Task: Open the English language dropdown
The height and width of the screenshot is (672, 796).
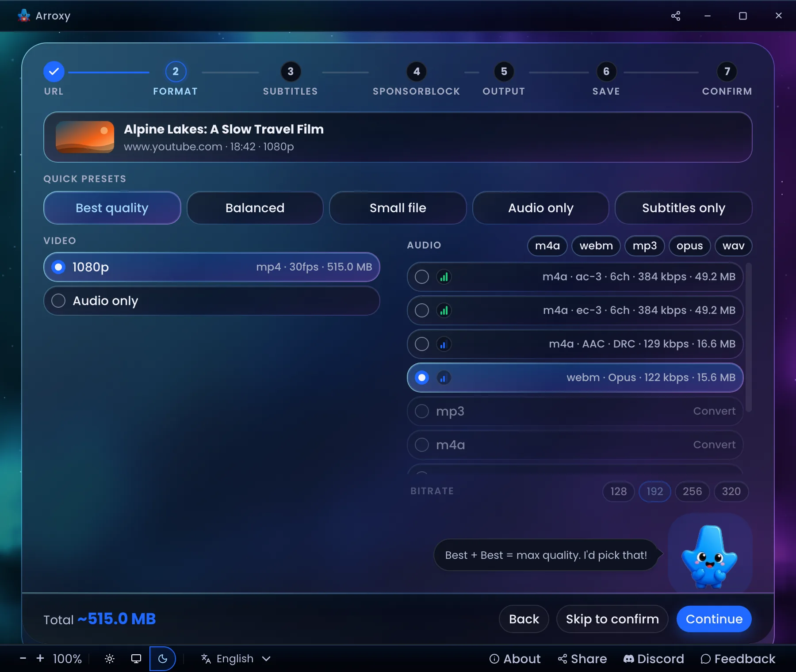Action: pyautogui.click(x=236, y=659)
